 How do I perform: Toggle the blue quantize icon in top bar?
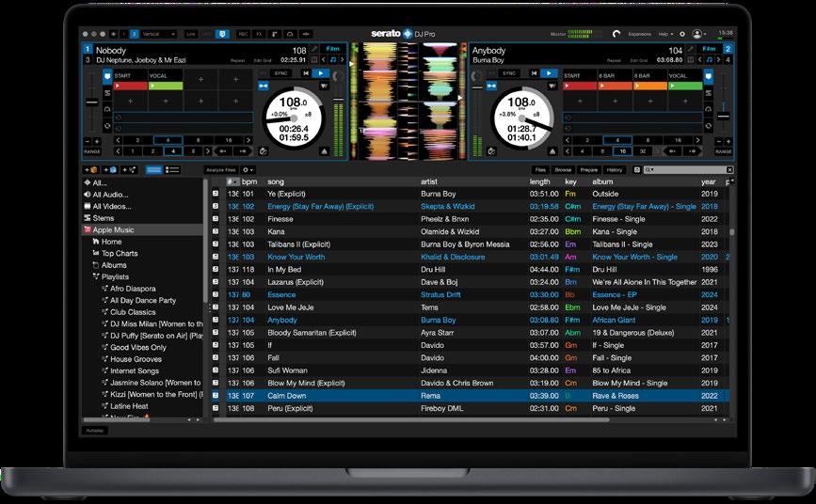223,34
